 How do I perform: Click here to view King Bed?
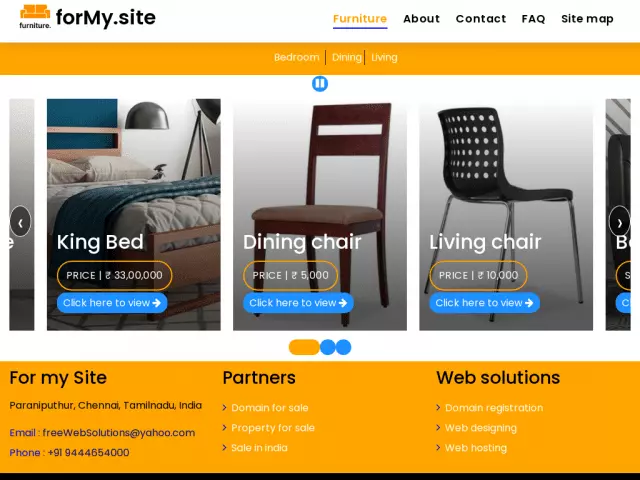pos(112,303)
